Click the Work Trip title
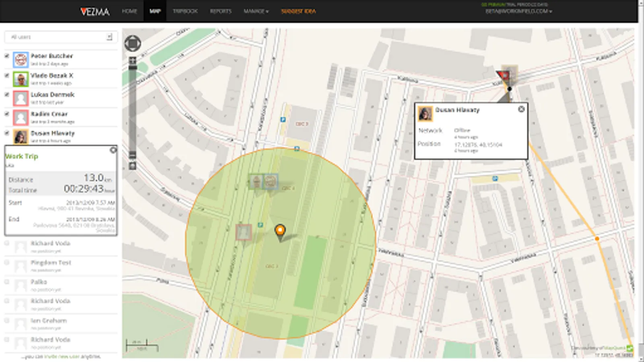Image resolution: width=644 pixels, height=362 pixels. 22,156
